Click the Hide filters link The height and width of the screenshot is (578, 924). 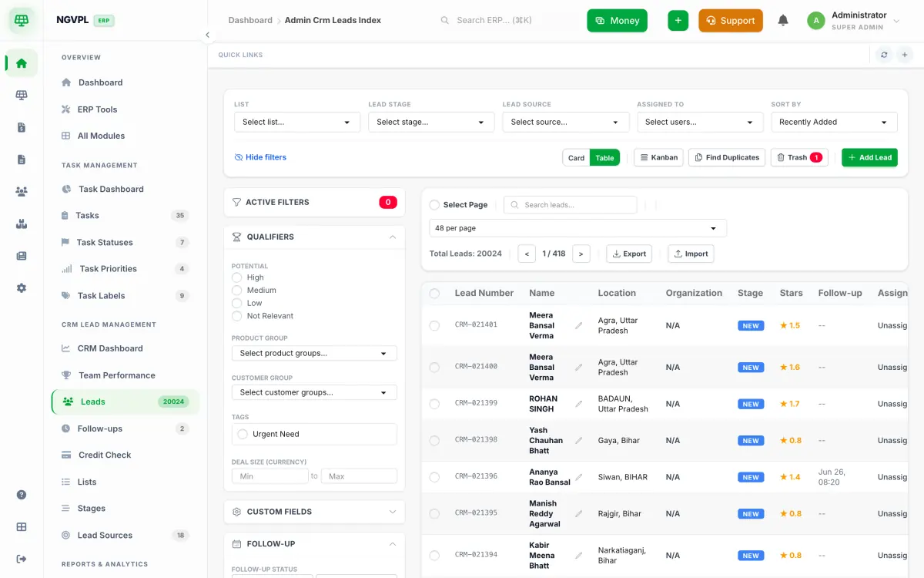click(x=260, y=157)
